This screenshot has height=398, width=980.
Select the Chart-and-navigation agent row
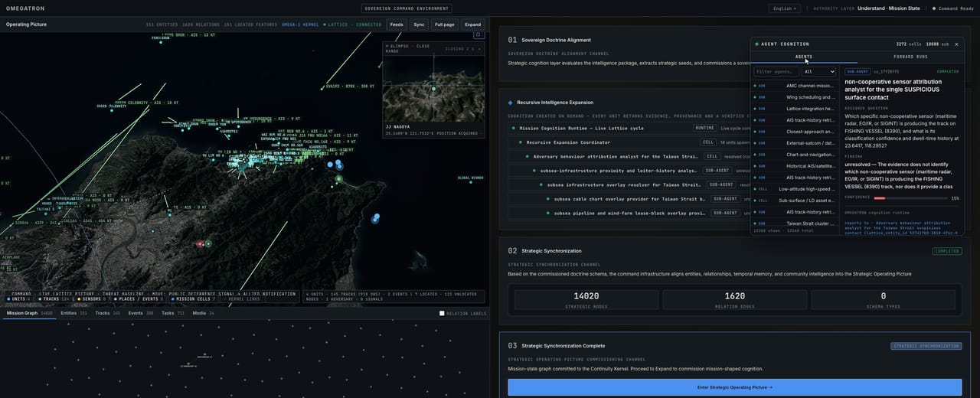(x=795, y=155)
